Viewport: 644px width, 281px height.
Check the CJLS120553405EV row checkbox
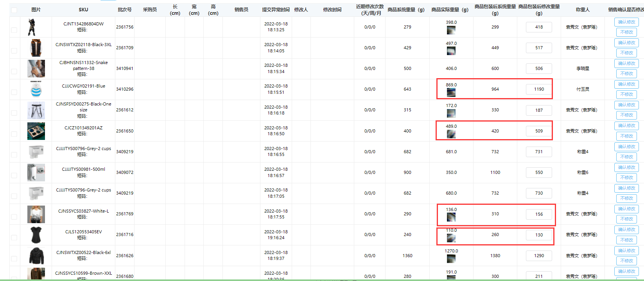click(x=14, y=238)
